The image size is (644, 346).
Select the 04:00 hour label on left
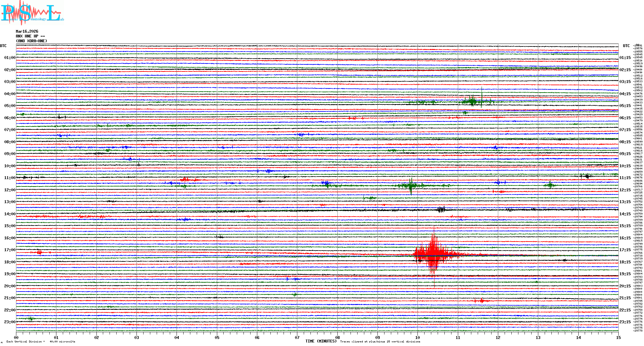[x=10, y=94]
